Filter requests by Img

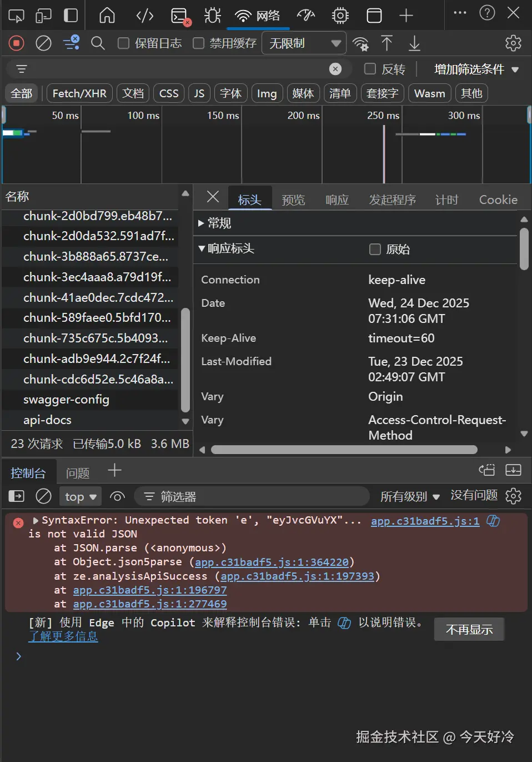267,93
